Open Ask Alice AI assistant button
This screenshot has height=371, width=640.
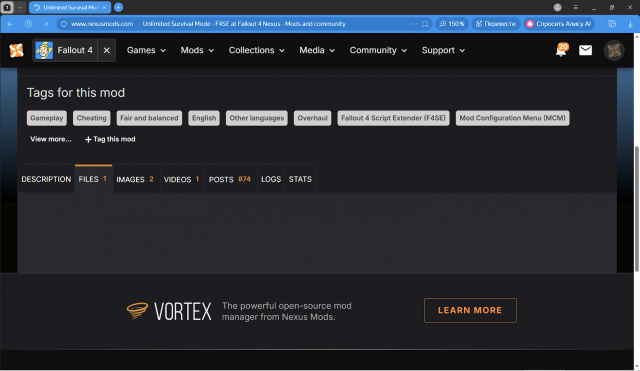[559, 24]
